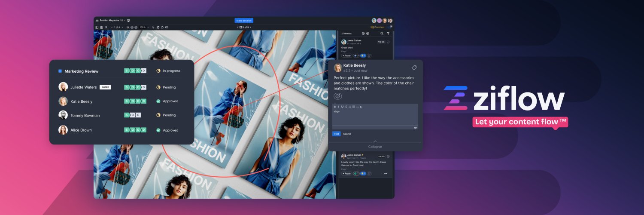This screenshot has height=215, width=644.
Task: Click the first reviewer avatar in the header
Action: tap(374, 20)
